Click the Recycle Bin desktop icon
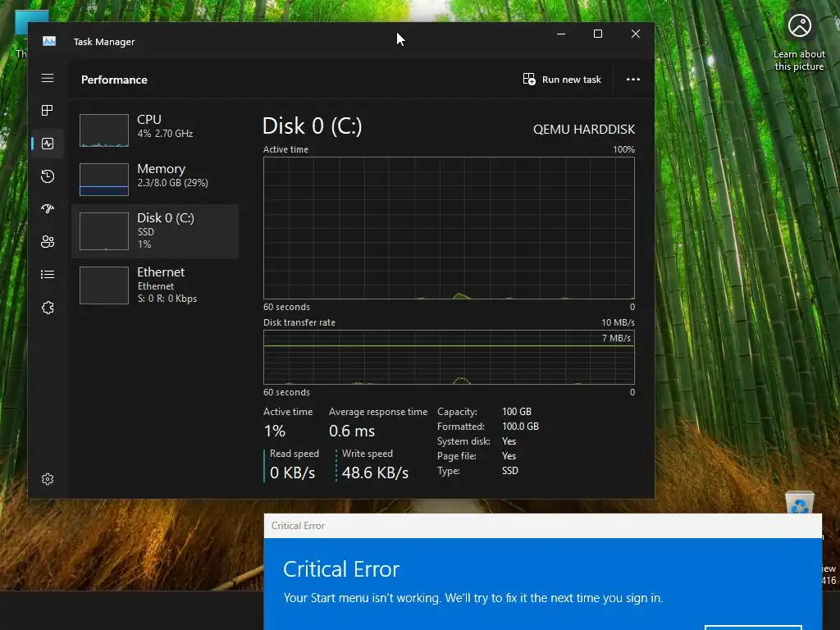 click(x=799, y=503)
